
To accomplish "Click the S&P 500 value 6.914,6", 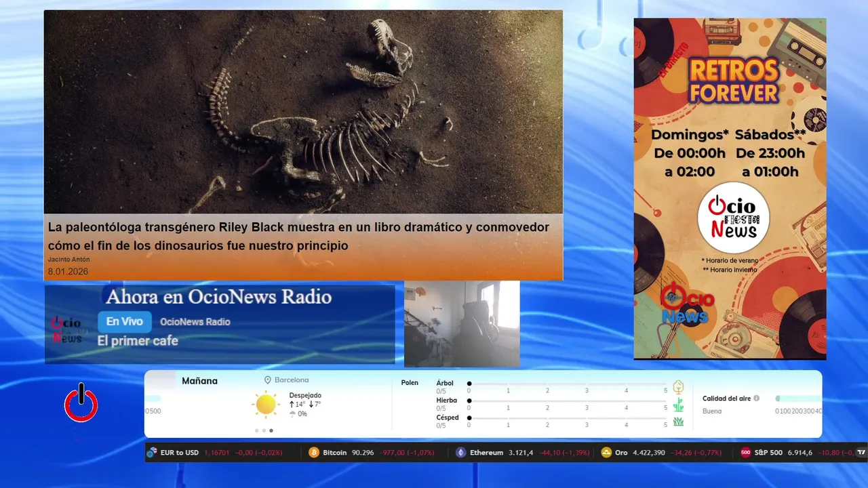I will point(800,453).
